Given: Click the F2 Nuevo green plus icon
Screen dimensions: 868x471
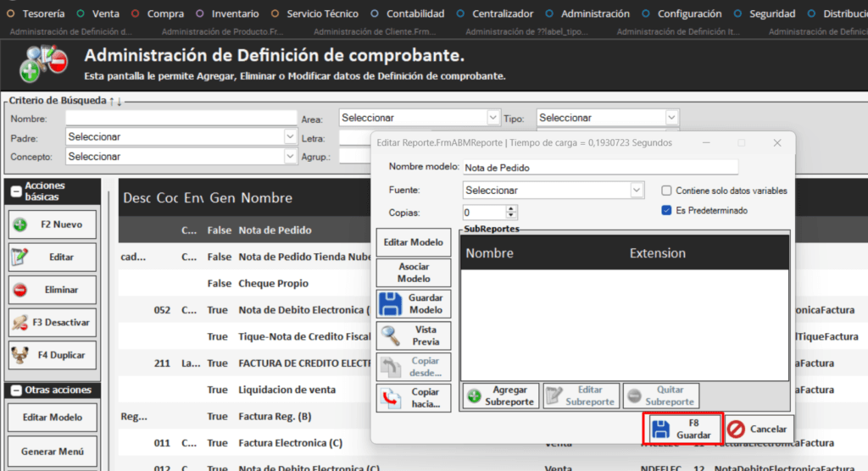Looking at the screenshot, I should (x=20, y=225).
